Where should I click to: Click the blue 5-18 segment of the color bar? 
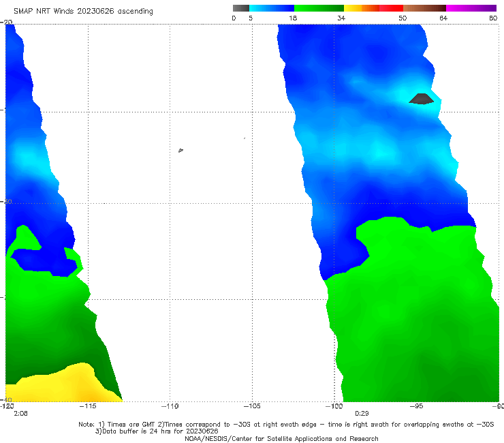272,8
